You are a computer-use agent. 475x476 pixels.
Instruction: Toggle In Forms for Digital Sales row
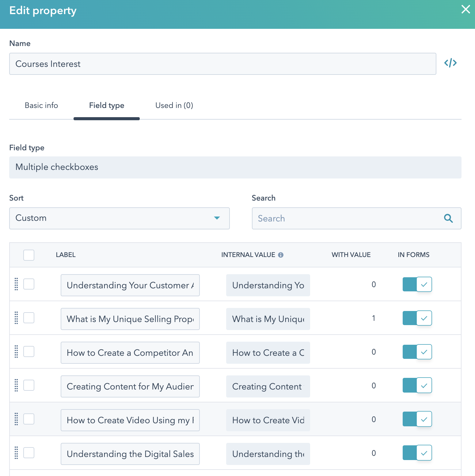tap(417, 453)
